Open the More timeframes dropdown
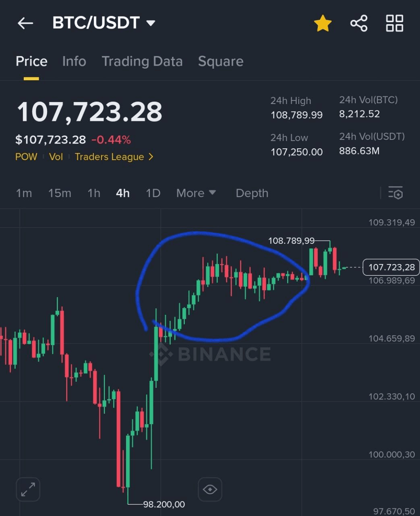The image size is (420, 516). click(x=196, y=193)
